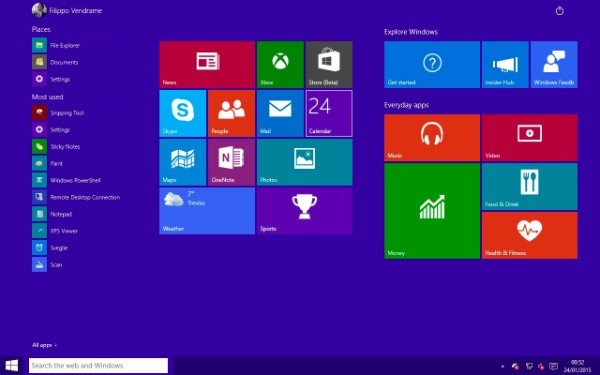Open Documents from Places
Screen dimensions: 600x375
coord(55,62)
